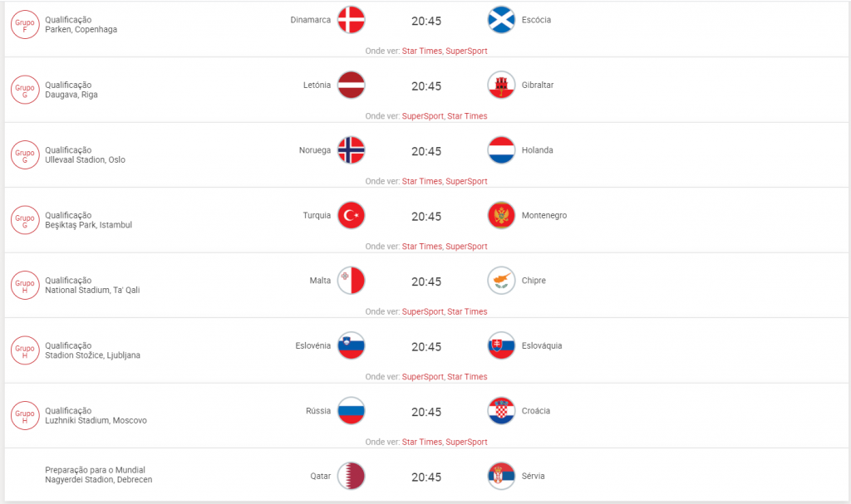Click the Cyprus flag icon
851x504 pixels.
coord(501,281)
